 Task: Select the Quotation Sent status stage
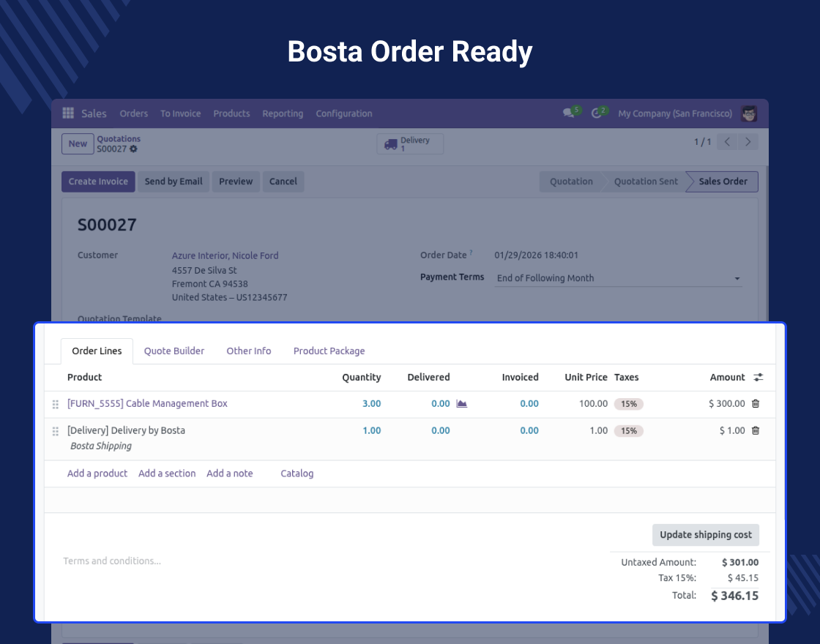pos(646,181)
